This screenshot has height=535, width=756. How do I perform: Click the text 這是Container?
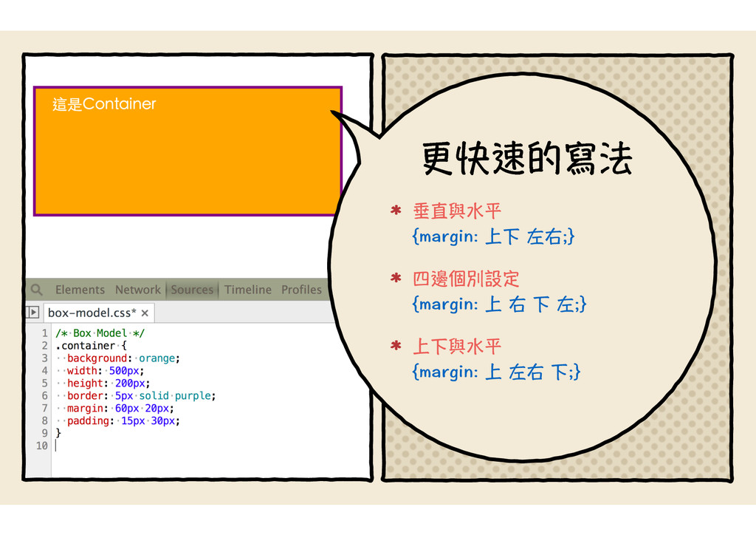point(104,103)
